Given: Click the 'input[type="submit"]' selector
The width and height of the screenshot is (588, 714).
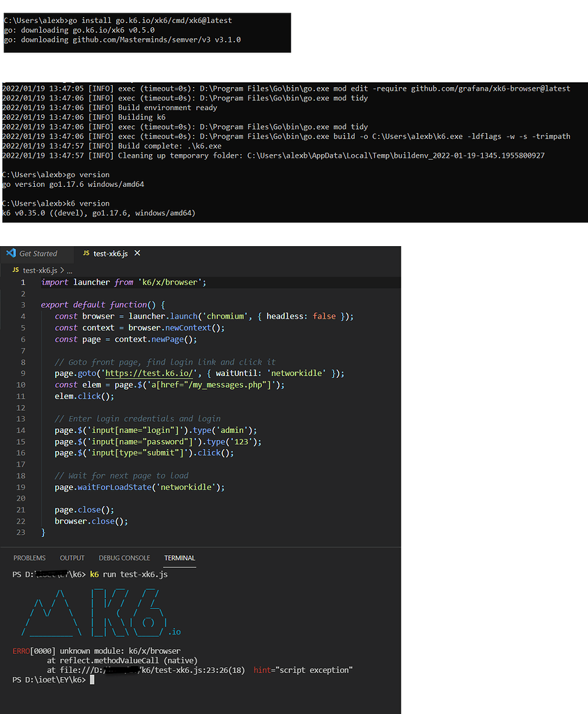Looking at the screenshot, I should pos(137,453).
